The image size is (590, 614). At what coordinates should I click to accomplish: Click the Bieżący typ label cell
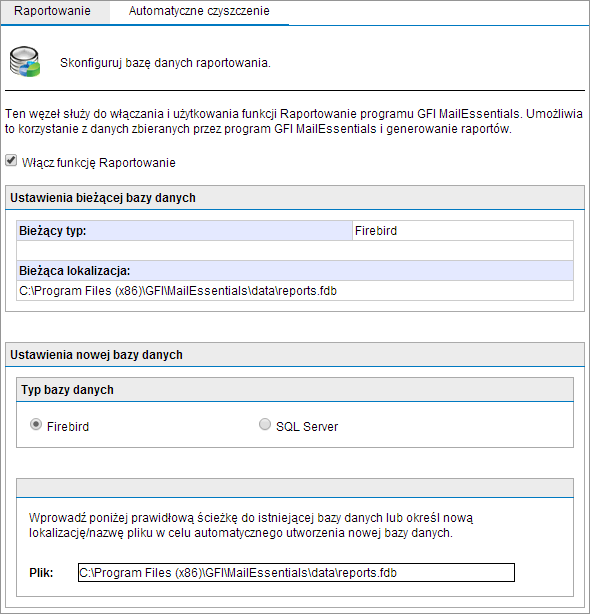coord(184,231)
